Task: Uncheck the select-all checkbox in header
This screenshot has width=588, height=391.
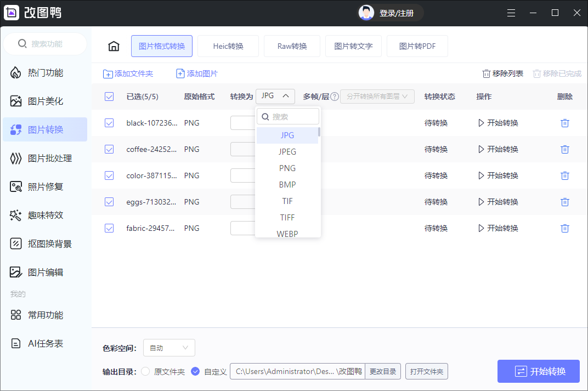Action: 109,96
